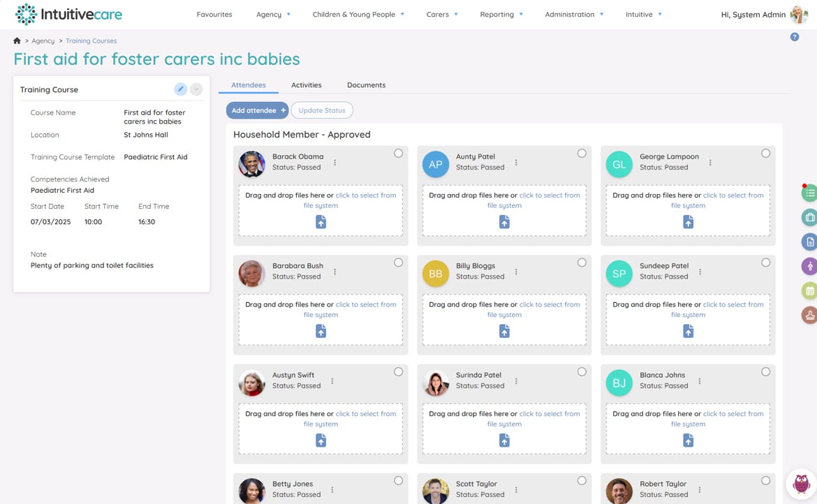Viewport: 817px width, 504px height.
Task: Click the green calendar sidebar icon
Action: (x=809, y=290)
